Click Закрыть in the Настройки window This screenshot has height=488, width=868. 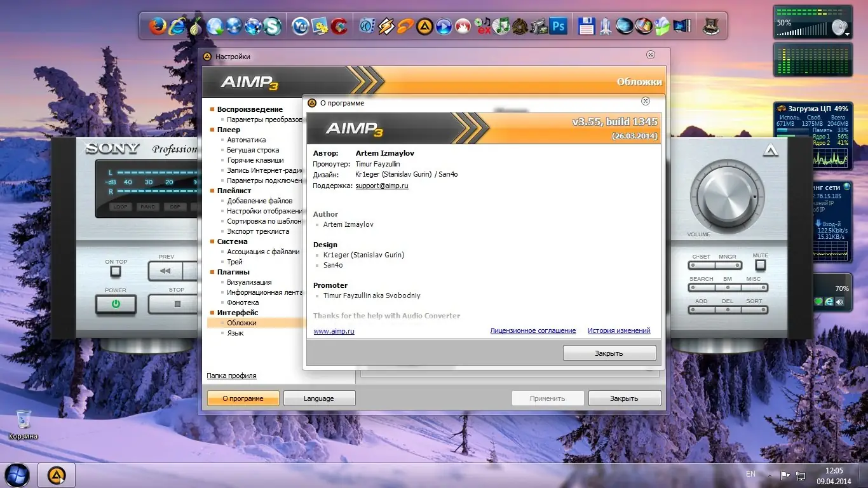624,398
